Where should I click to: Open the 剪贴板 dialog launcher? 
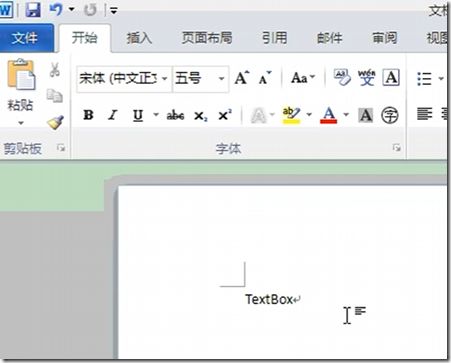click(x=61, y=148)
